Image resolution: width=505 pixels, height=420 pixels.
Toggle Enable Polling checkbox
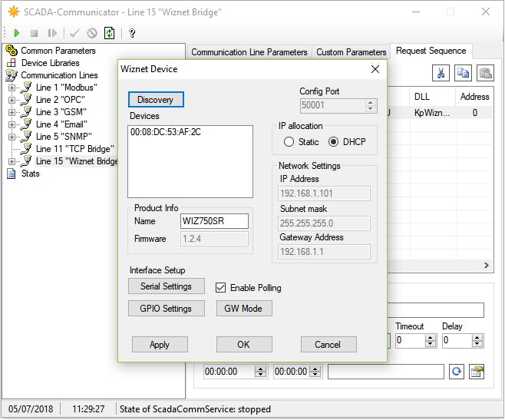tap(220, 287)
